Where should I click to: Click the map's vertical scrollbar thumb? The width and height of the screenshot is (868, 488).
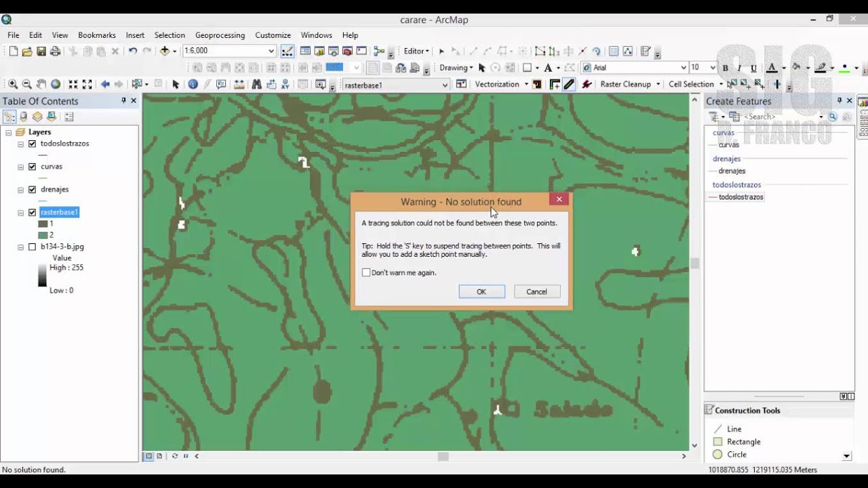(x=694, y=264)
